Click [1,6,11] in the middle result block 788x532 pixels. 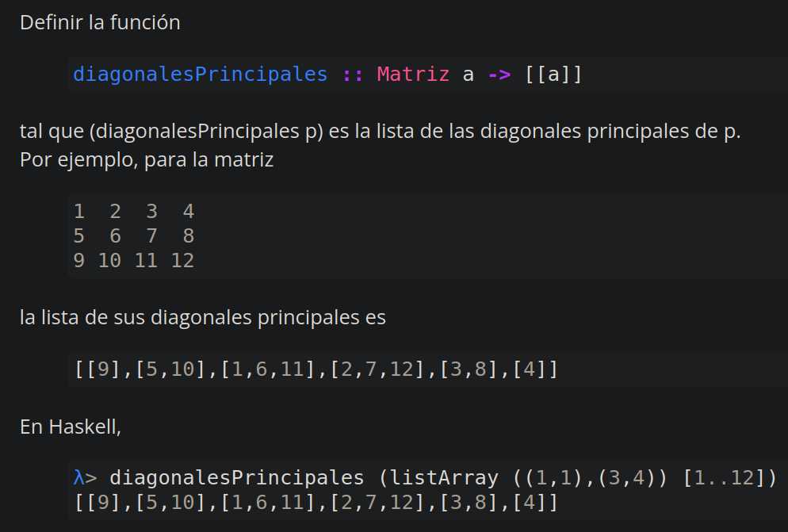click(x=269, y=369)
